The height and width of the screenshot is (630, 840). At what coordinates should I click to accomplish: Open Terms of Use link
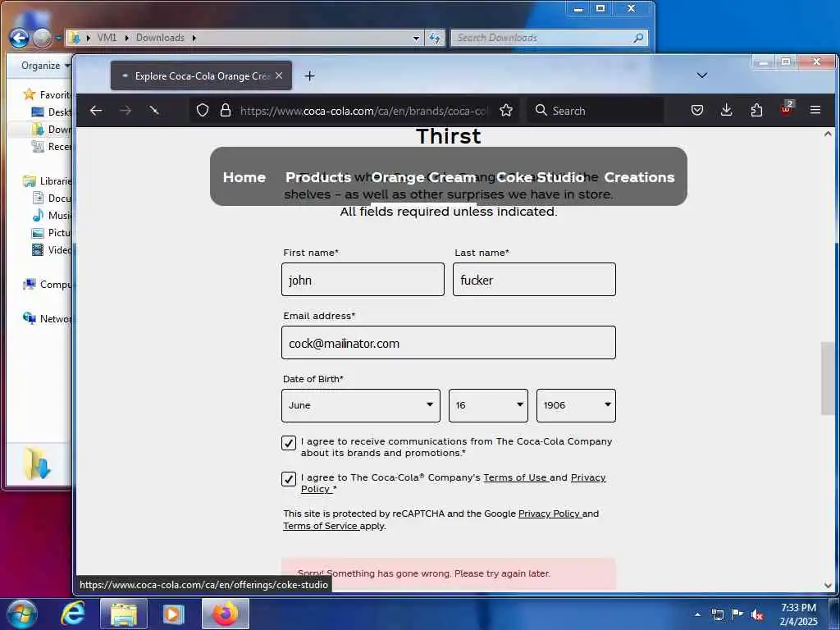[x=515, y=477]
